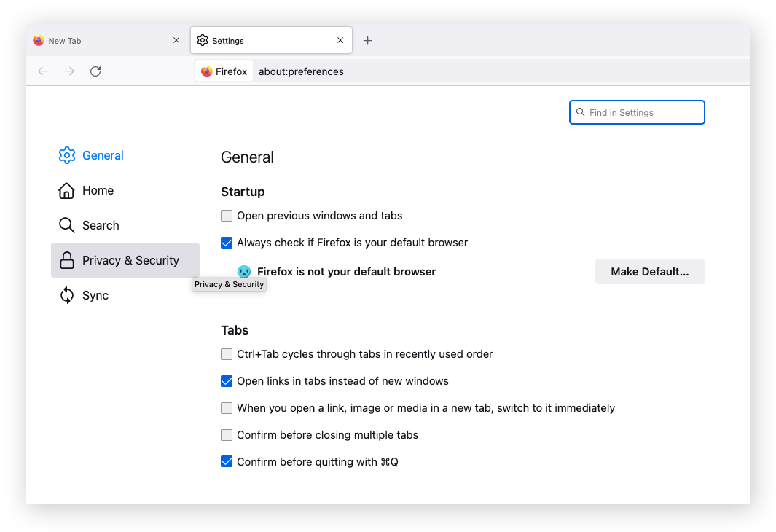
Task: Select the Search magnifier icon in sidebar
Action: 66,225
